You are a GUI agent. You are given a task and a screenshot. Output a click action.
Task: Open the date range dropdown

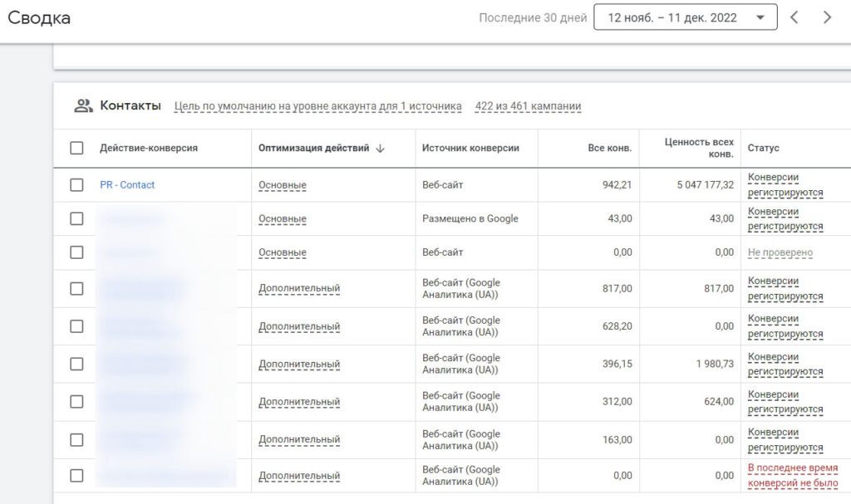685,17
